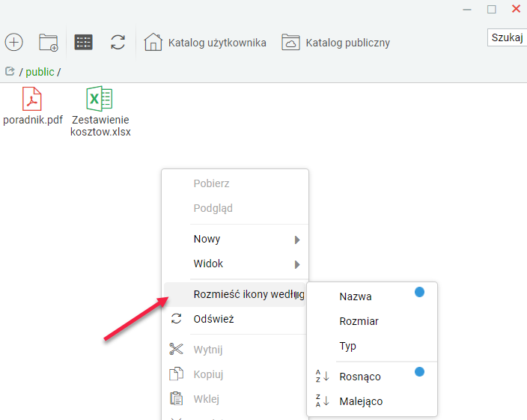Switch view mode with grid icon
Image resolution: width=527 pixels, height=420 pixels.
click(x=83, y=43)
